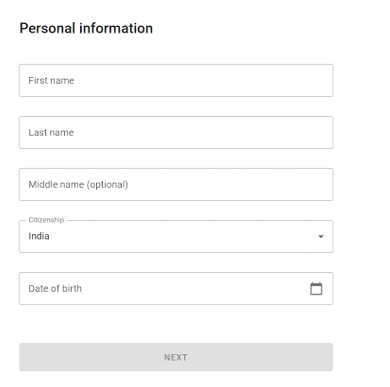The image size is (390, 387).
Task: Select the Middle name (optional) field
Action: pos(176,185)
